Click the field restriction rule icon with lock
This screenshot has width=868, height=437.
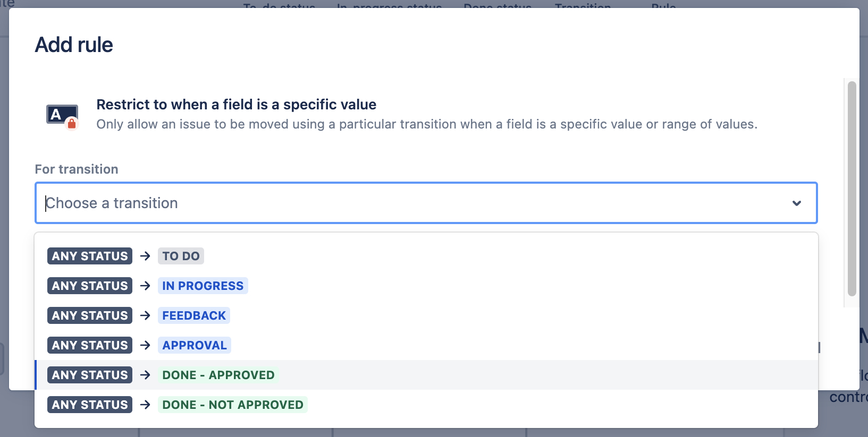[x=62, y=115]
